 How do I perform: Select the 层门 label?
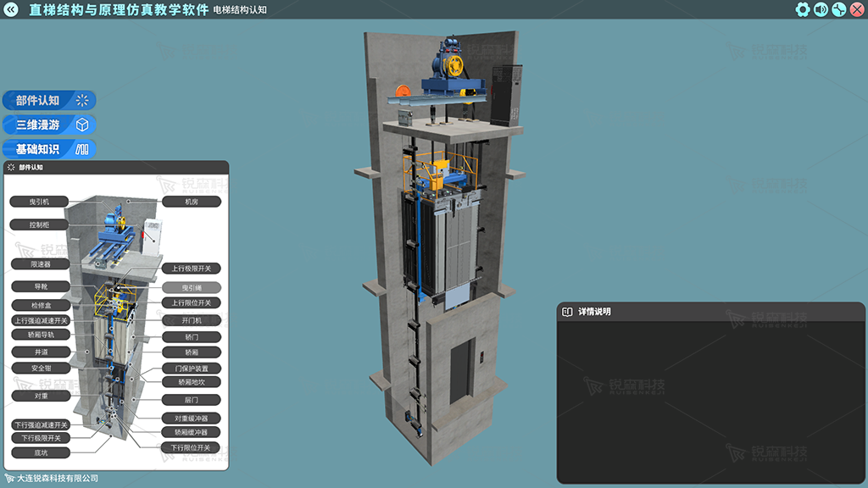tap(192, 400)
